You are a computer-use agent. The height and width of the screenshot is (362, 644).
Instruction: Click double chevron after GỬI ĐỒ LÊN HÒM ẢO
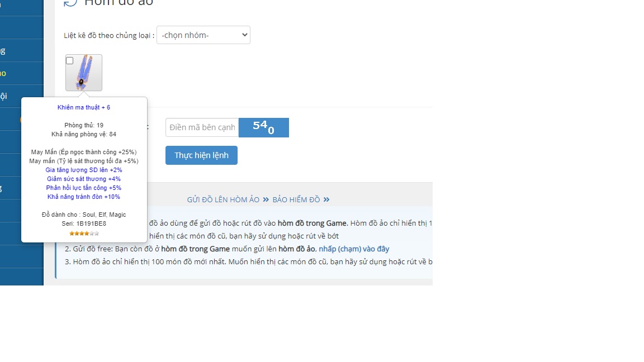[x=266, y=199]
